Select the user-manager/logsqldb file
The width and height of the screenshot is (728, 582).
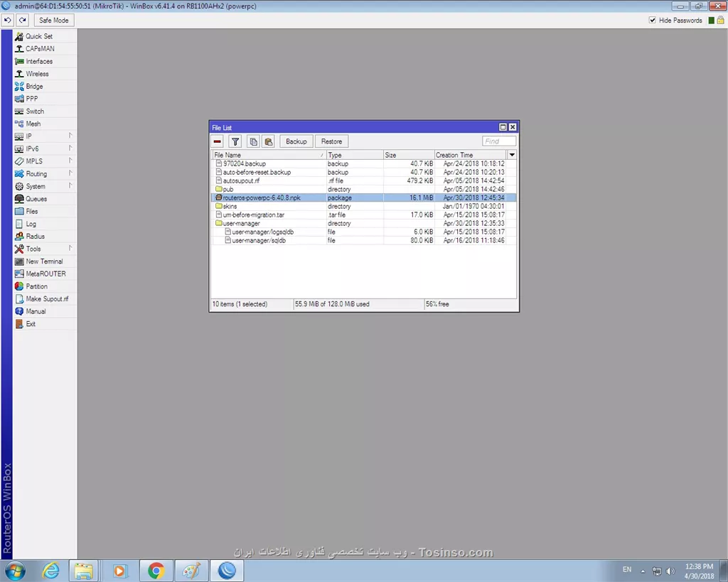(364, 232)
